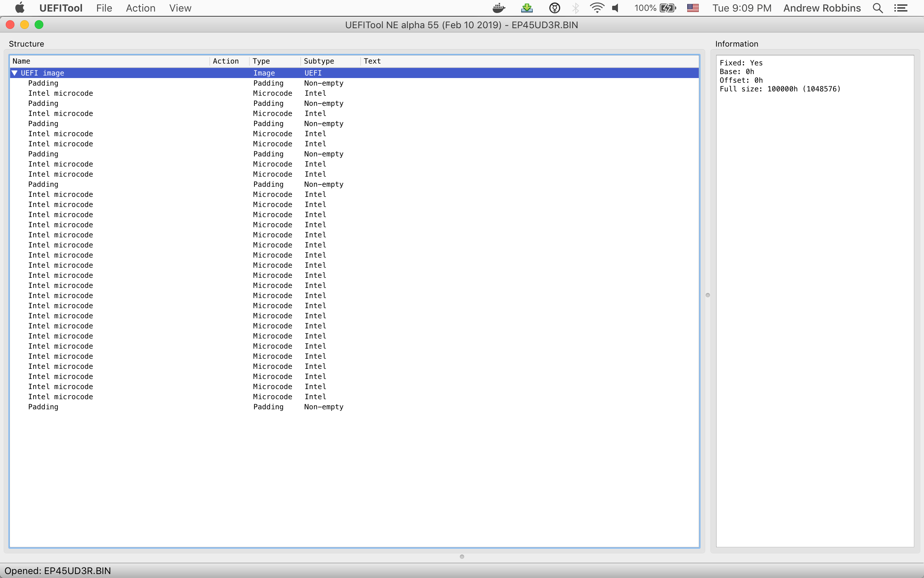Click the yellow minimize window button

[25, 25]
